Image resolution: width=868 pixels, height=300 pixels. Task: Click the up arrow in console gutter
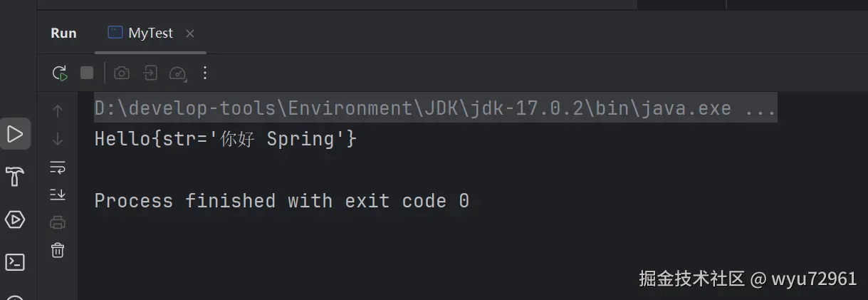58,110
